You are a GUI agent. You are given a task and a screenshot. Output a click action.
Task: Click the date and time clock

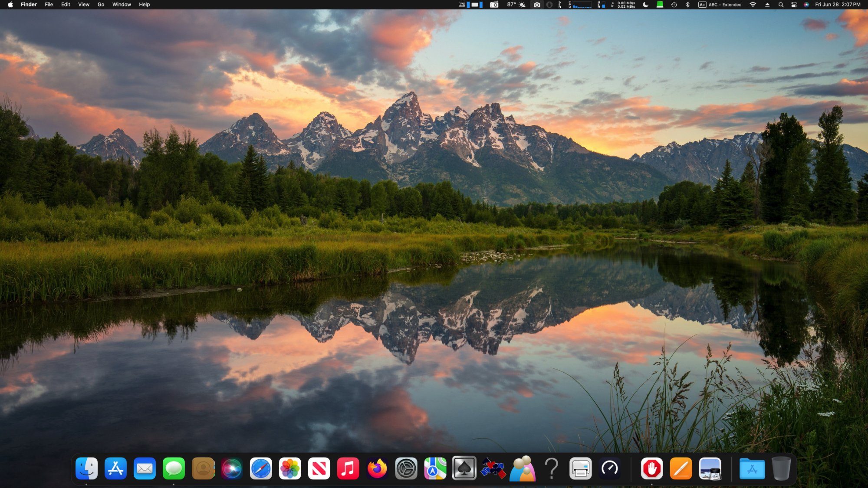coord(838,5)
